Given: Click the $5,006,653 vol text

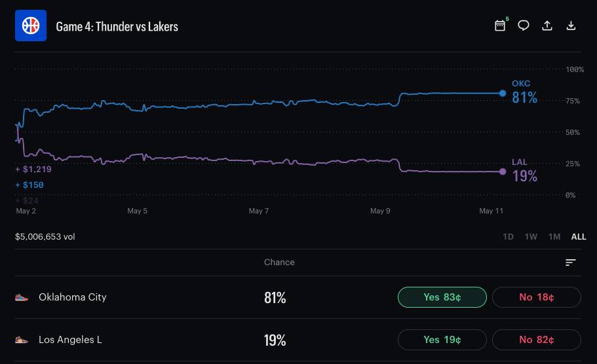Looking at the screenshot, I should click(45, 236).
